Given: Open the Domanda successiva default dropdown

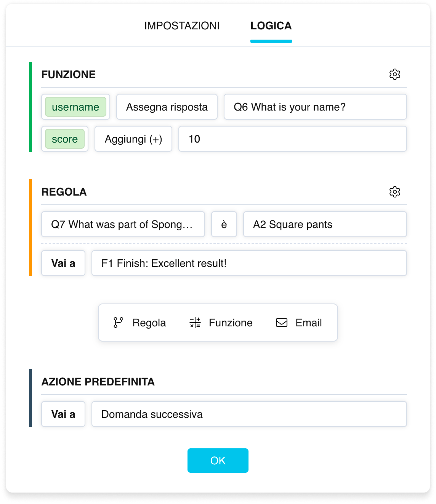Looking at the screenshot, I should pyautogui.click(x=249, y=414).
